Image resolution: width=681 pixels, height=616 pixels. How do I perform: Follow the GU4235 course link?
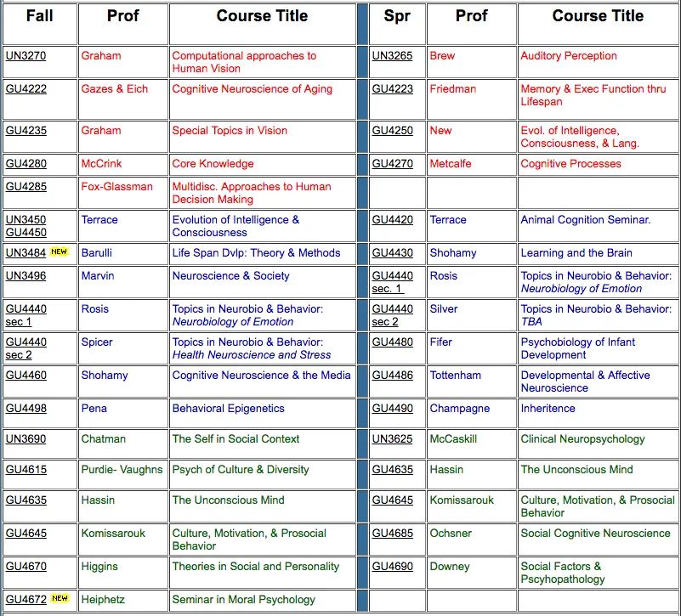26,131
